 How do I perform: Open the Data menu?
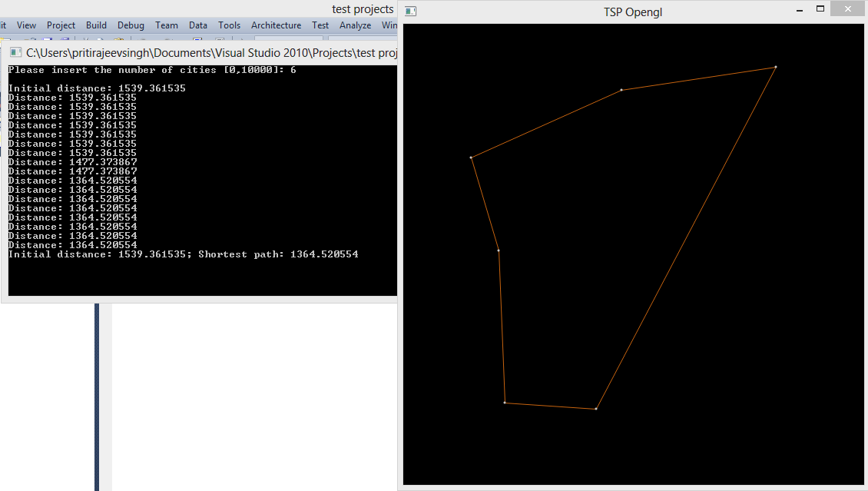pyautogui.click(x=198, y=25)
